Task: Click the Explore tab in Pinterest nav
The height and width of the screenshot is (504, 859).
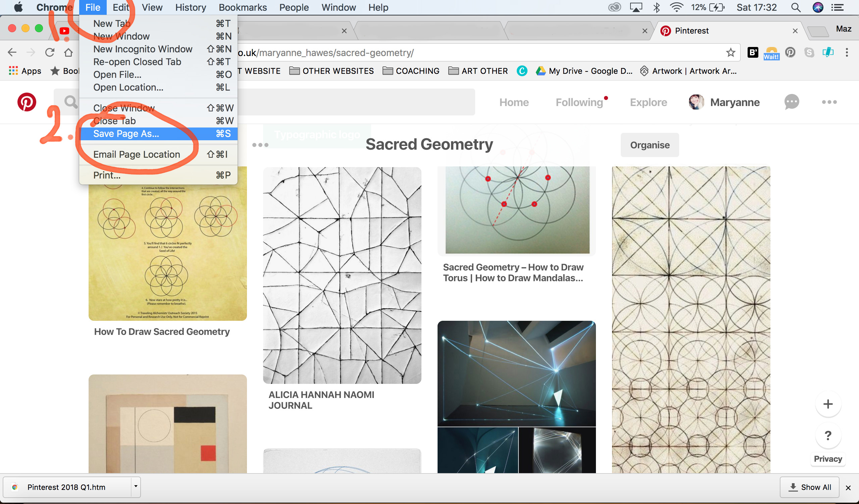Action: coord(647,101)
